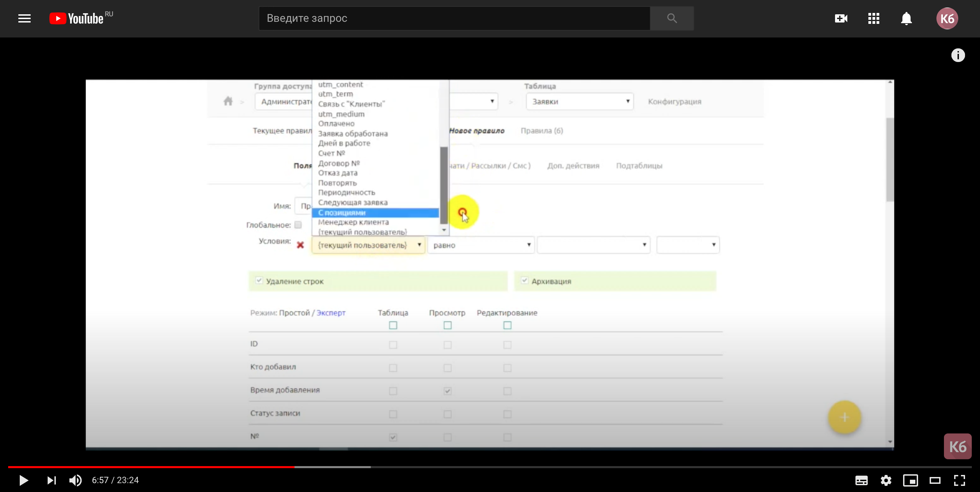
Task: Toggle subtitles with the captions icon
Action: pos(861,480)
